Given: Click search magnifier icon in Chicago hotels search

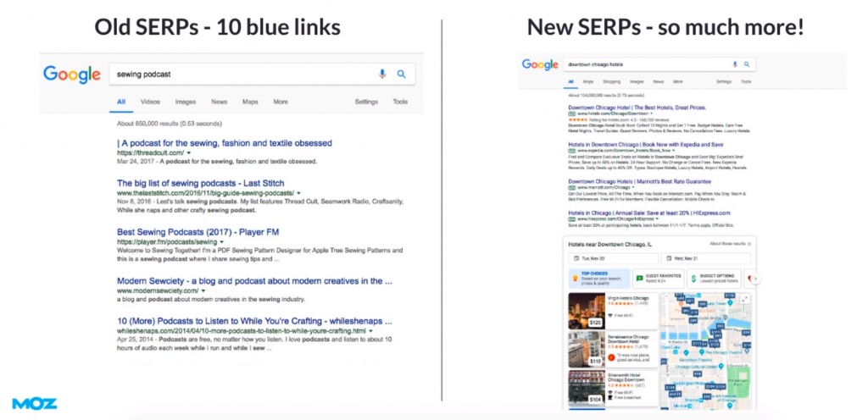Looking at the screenshot, I should point(747,64).
